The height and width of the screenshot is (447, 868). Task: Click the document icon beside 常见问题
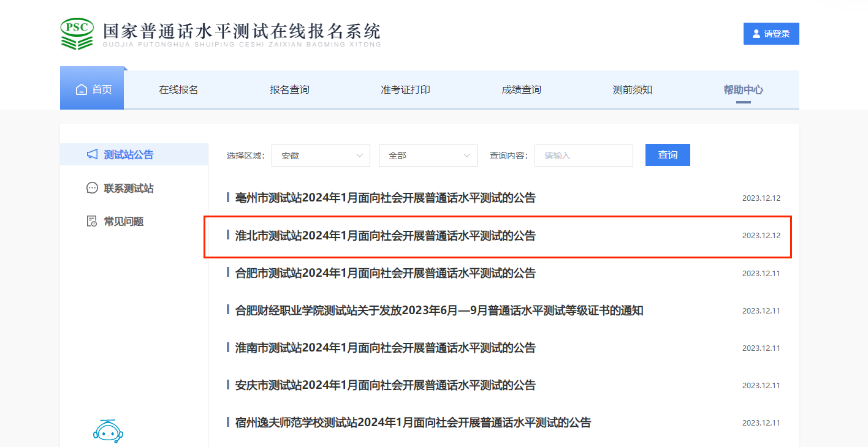pyautogui.click(x=92, y=221)
